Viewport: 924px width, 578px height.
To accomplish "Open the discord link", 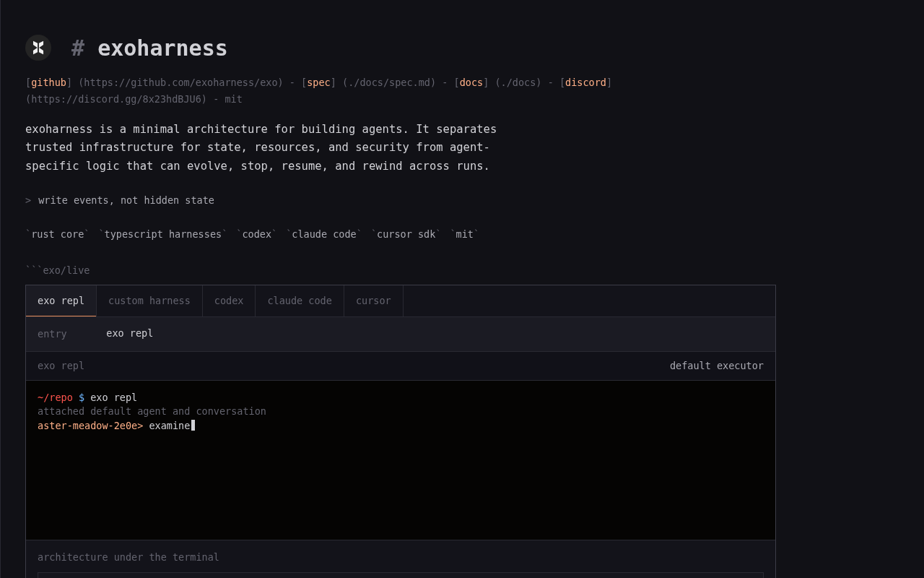I will (x=585, y=82).
